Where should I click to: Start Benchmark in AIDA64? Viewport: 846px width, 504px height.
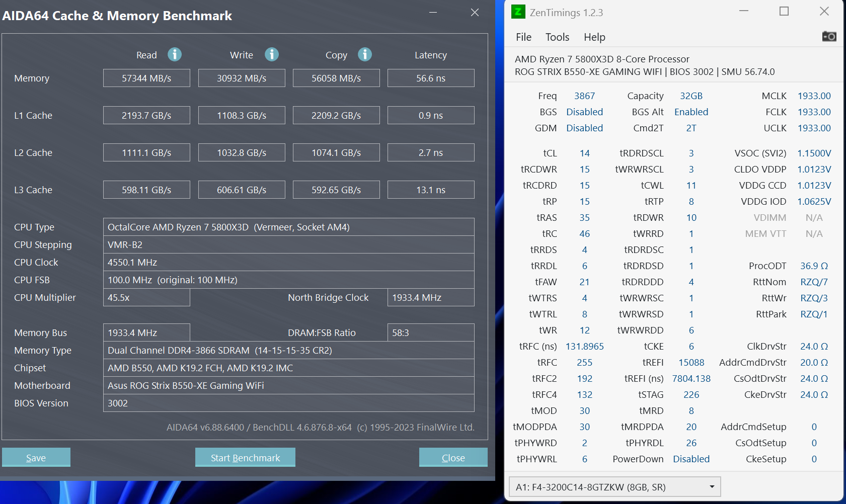[x=245, y=458]
